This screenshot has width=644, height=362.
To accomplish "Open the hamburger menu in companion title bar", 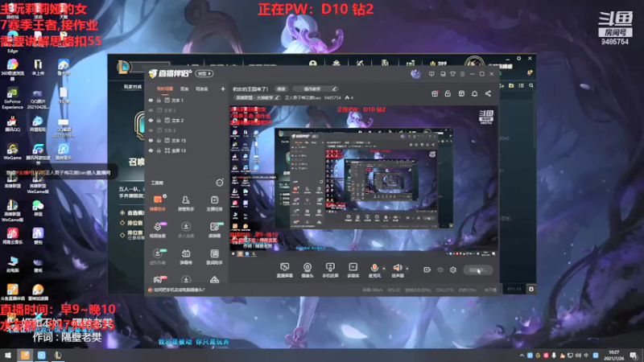I will click(x=462, y=74).
